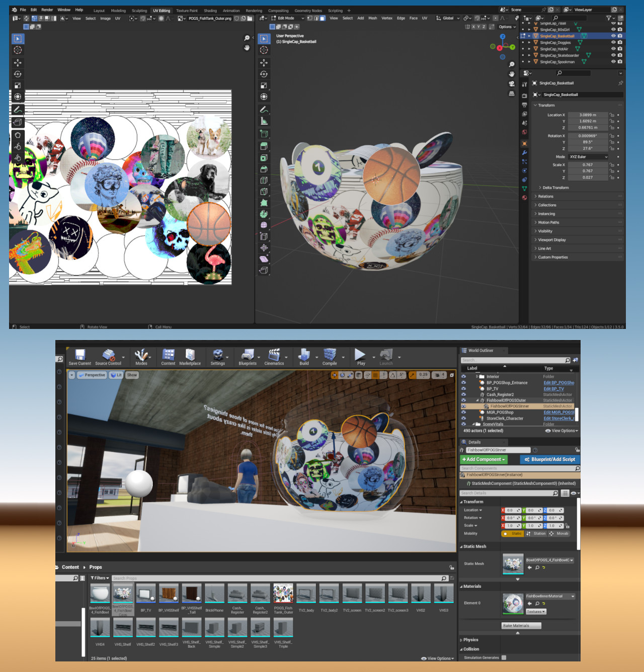Toggle visibility of Cash_Register2 in World Outliner
The height and width of the screenshot is (672, 644).
point(463,394)
